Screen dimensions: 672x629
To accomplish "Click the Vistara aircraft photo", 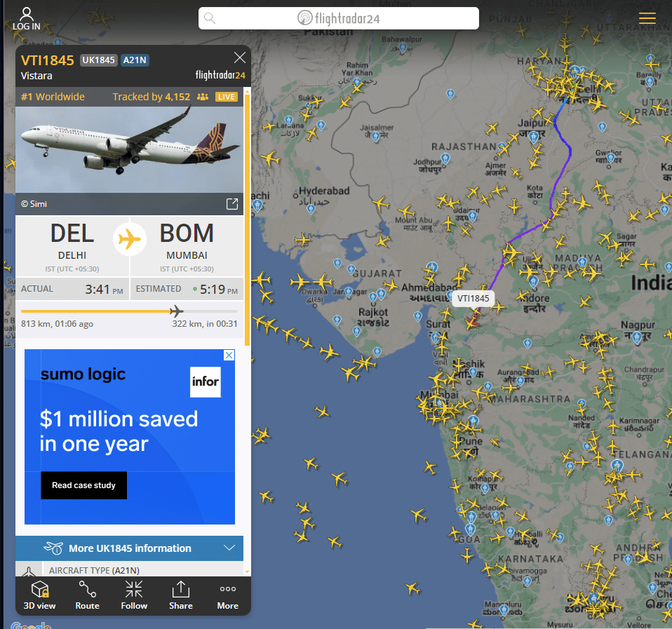I will (130, 149).
